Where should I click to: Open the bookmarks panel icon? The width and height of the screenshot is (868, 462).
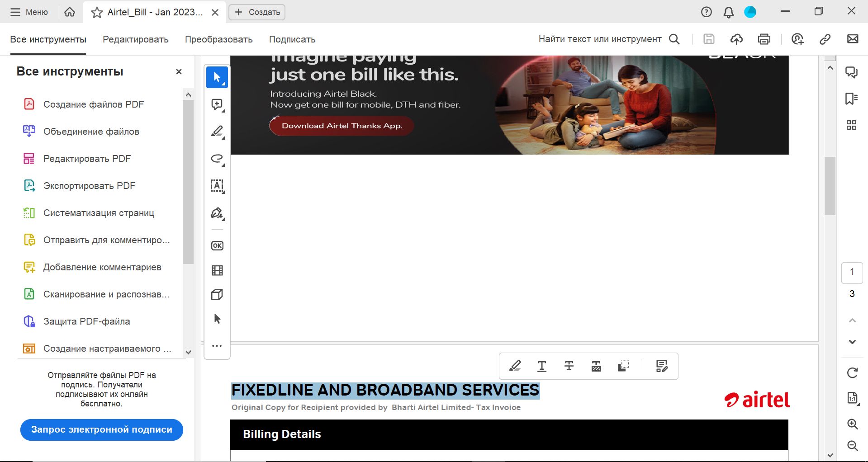(x=851, y=99)
